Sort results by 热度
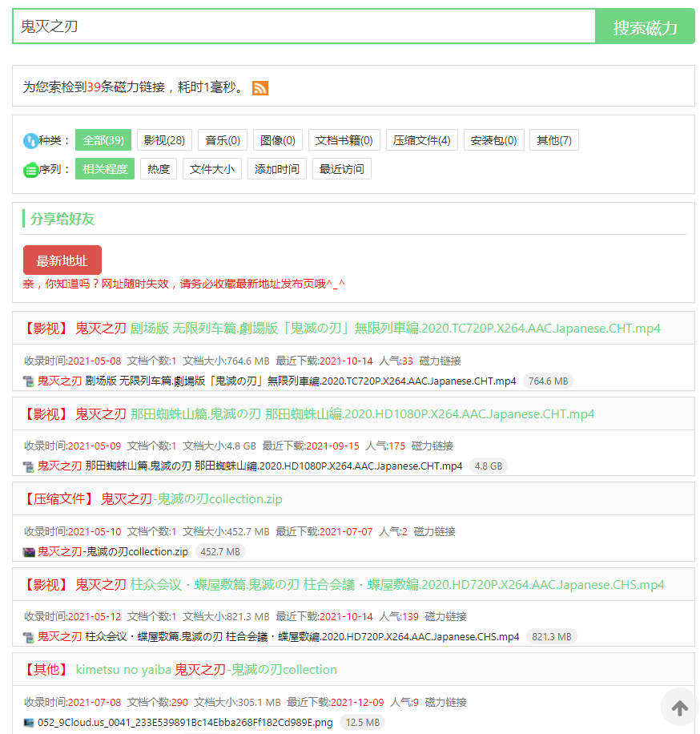 [x=159, y=169]
